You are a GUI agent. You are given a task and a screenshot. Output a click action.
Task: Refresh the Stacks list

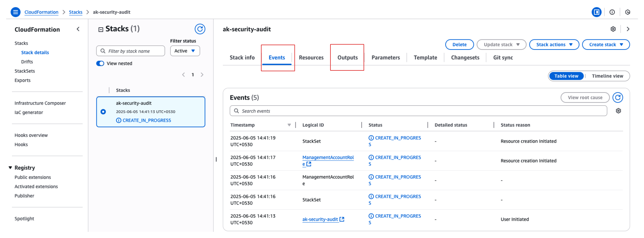click(200, 29)
